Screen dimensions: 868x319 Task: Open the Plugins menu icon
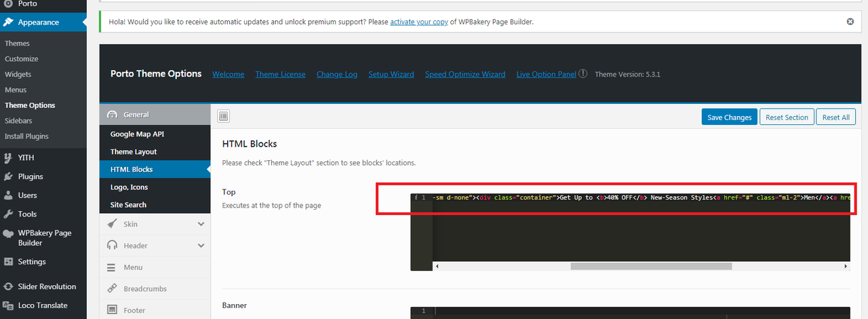pos(8,176)
